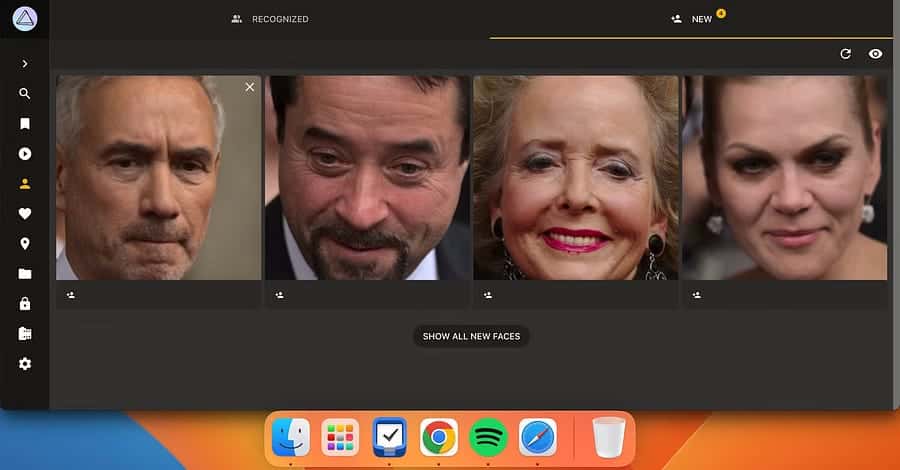Dismiss the first face with X button

[250, 87]
